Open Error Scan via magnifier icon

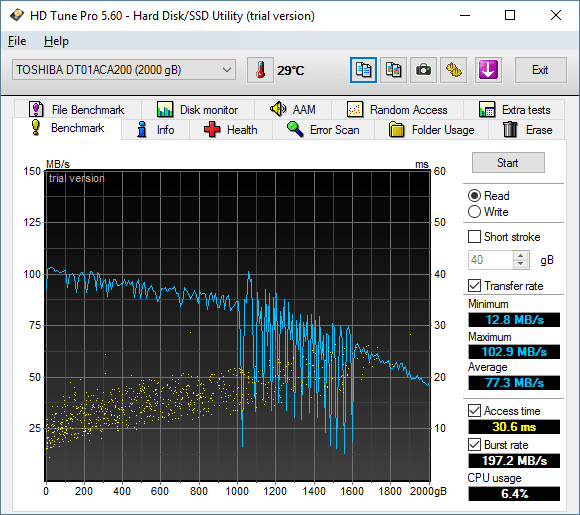[x=295, y=129]
